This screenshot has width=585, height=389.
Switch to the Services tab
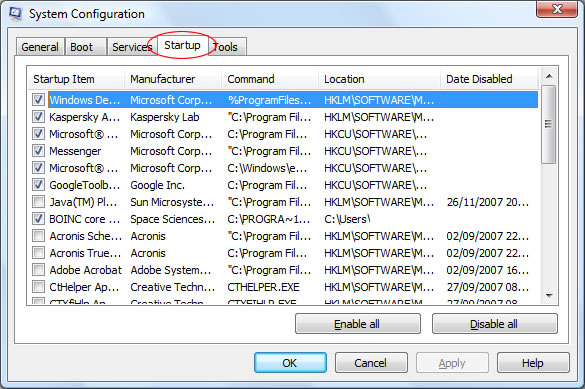click(x=132, y=47)
